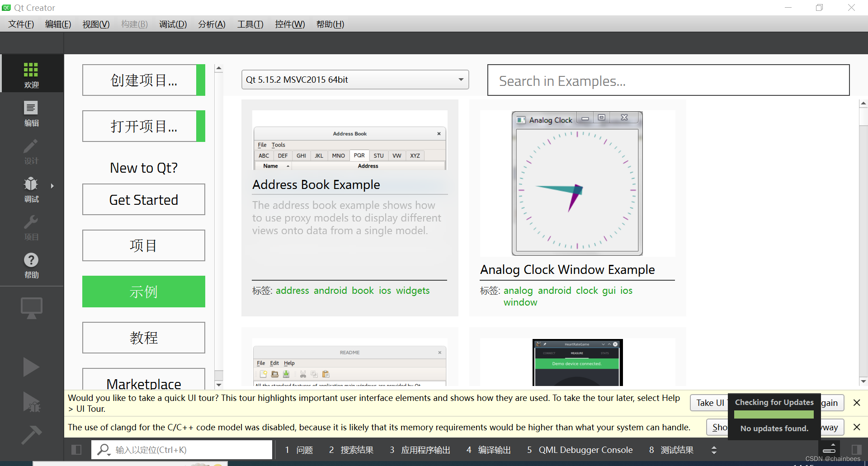Image resolution: width=868 pixels, height=466 pixels.
Task: Switch to the Edit (编辑) mode
Action: coord(31,113)
